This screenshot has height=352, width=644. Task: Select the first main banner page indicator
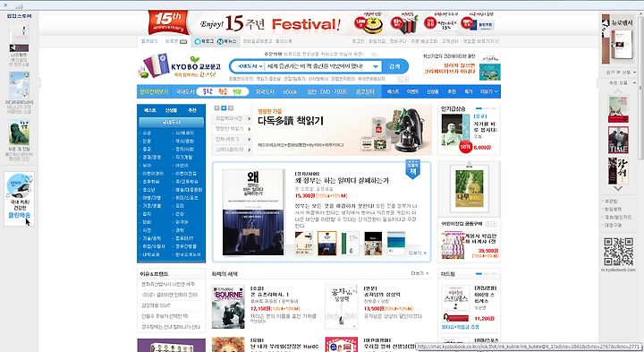217,107
